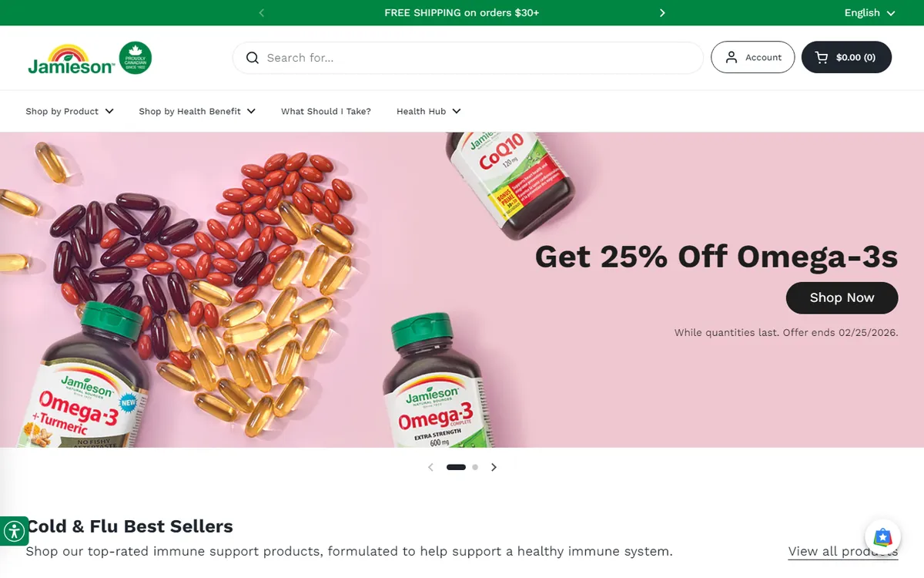
Task: Open the English language dropdown
Action: (869, 13)
